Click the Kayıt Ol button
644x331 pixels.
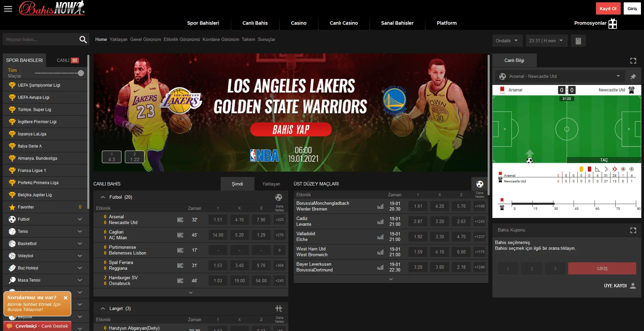point(608,9)
